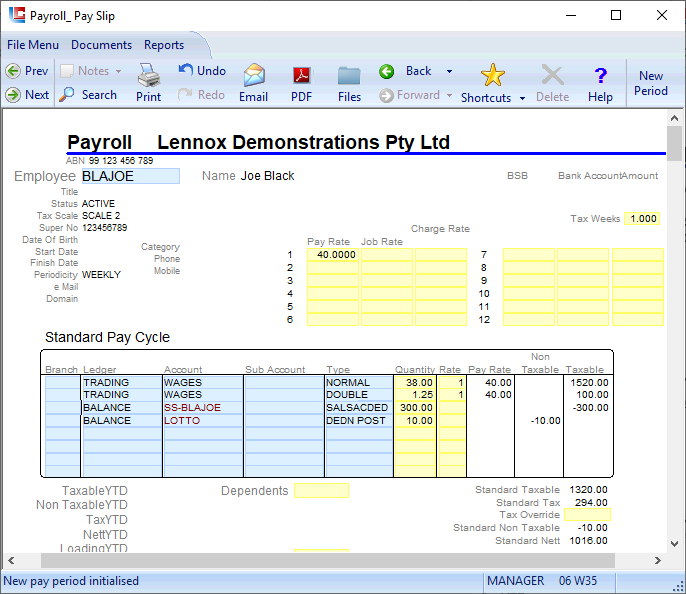Click the Back navigation button
The image size is (686, 594).
point(408,71)
